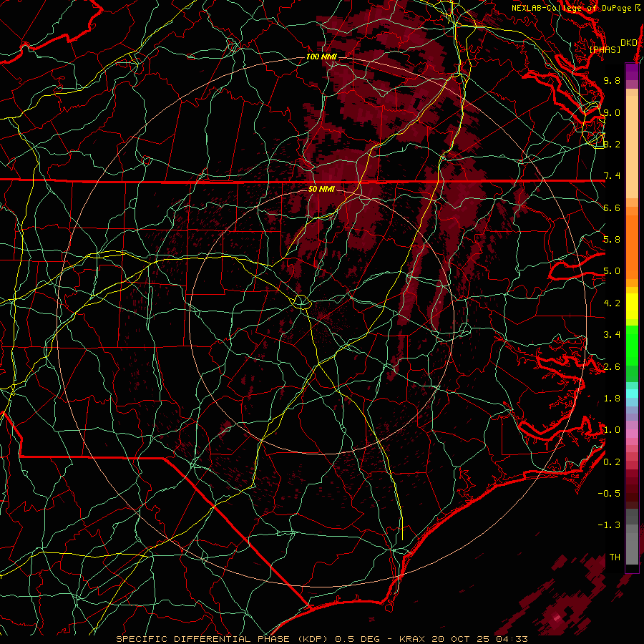Pick the cyan segment of the color bar

(632, 393)
